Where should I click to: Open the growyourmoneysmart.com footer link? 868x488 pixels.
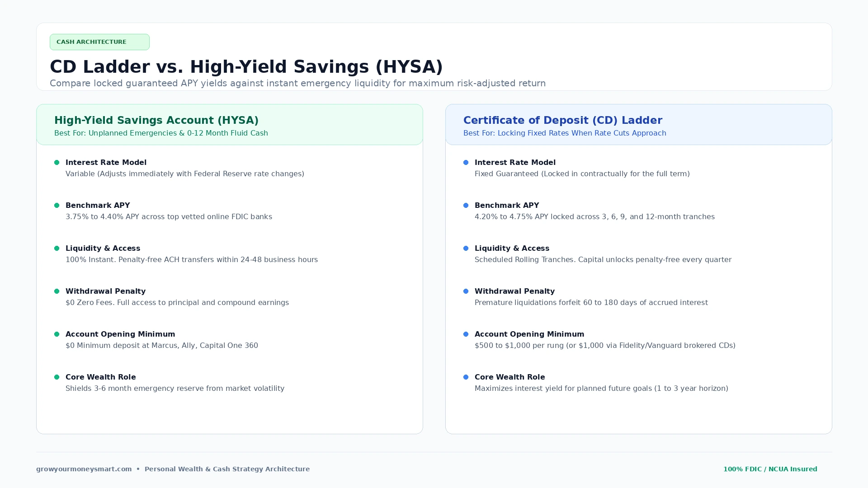pyautogui.click(x=84, y=469)
